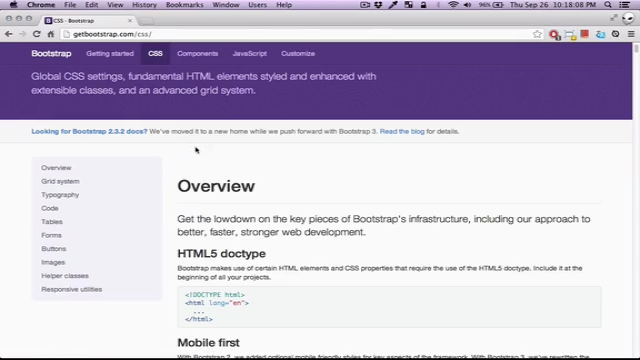Click the volume speaker icon

tap(468, 5)
